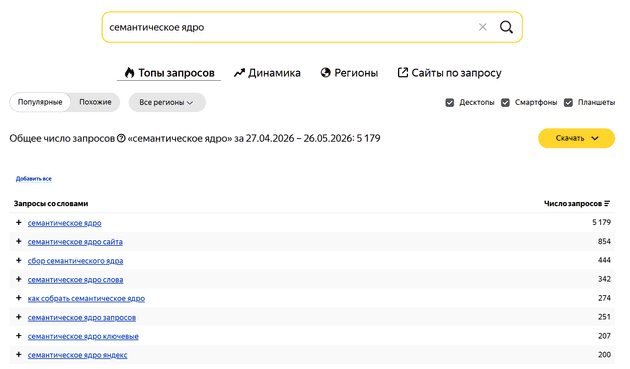The width and height of the screenshot is (630, 369).
Task: Click the count value 444
Action: coord(604,260)
